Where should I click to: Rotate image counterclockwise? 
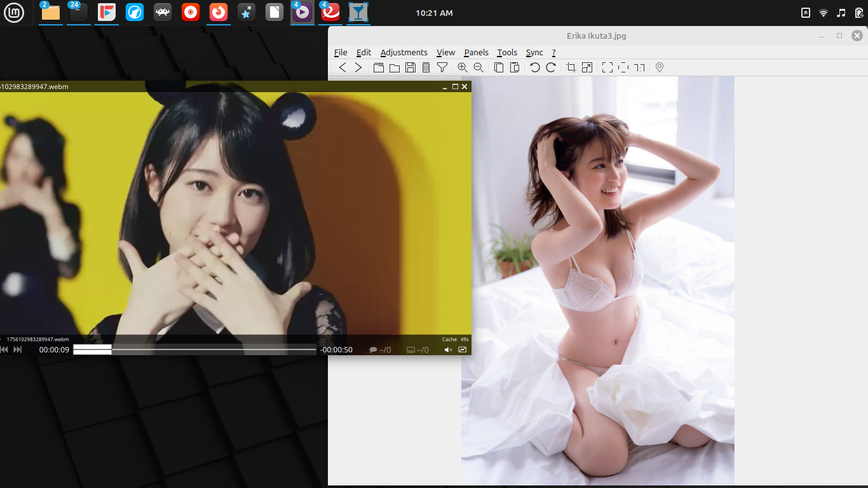[535, 67]
